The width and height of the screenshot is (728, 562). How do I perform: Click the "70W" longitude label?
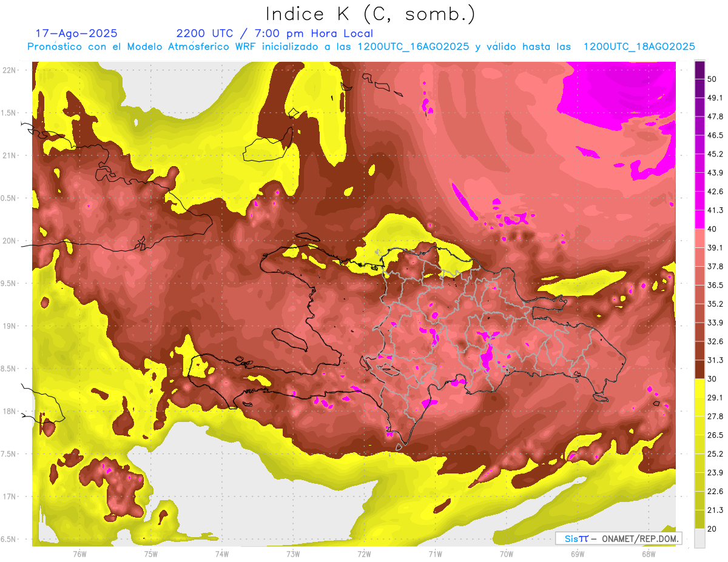[x=507, y=554]
